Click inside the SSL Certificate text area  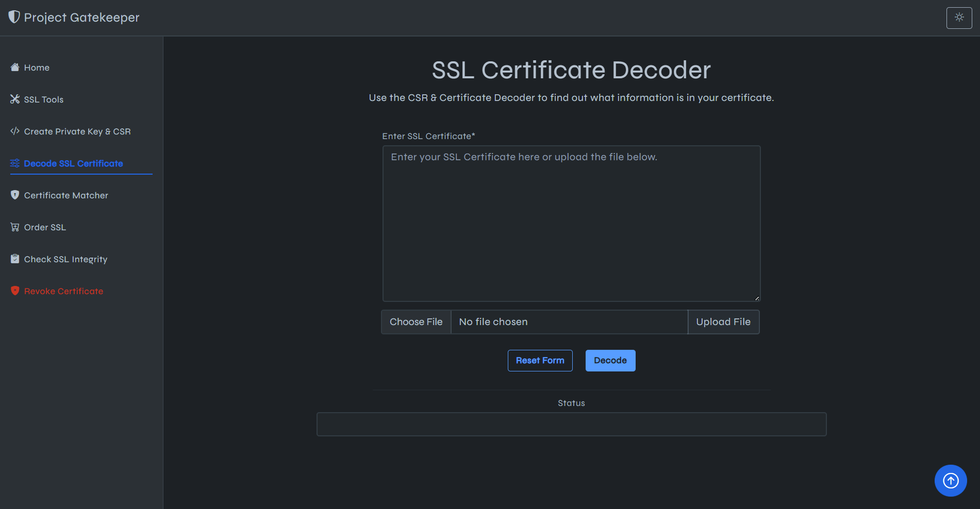[571, 224]
